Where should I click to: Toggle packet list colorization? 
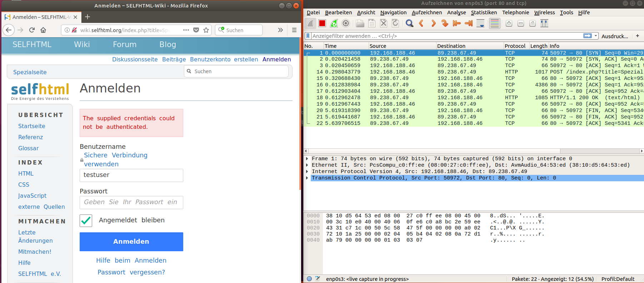[x=495, y=24]
